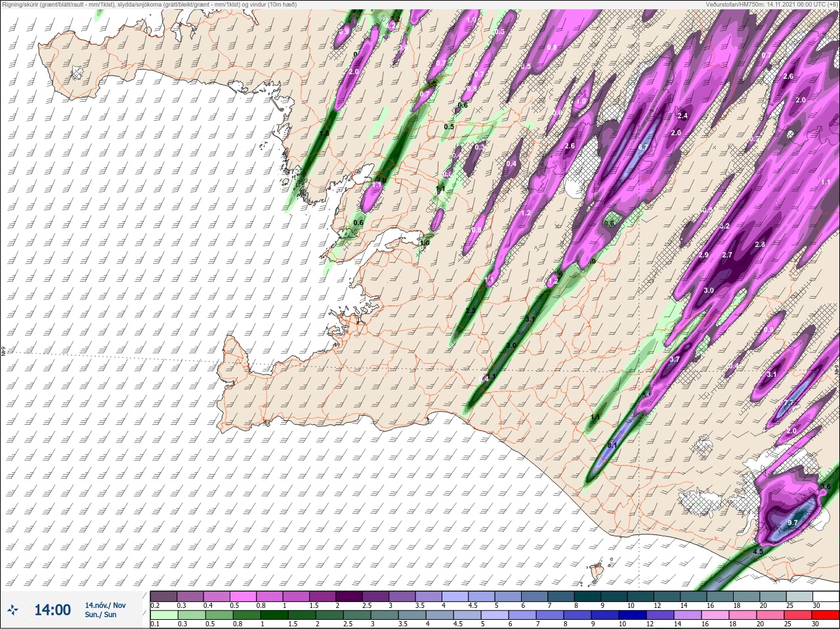Viewport: 840px width, 629px height.
Task: Click the Veðurstofan star logo beside 14:00
Action: [x=14, y=610]
